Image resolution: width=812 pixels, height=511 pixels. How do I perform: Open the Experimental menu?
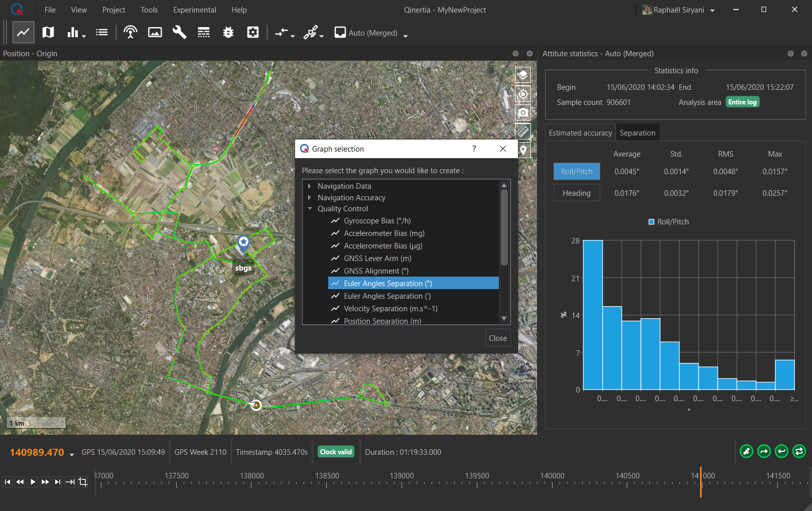click(x=194, y=10)
